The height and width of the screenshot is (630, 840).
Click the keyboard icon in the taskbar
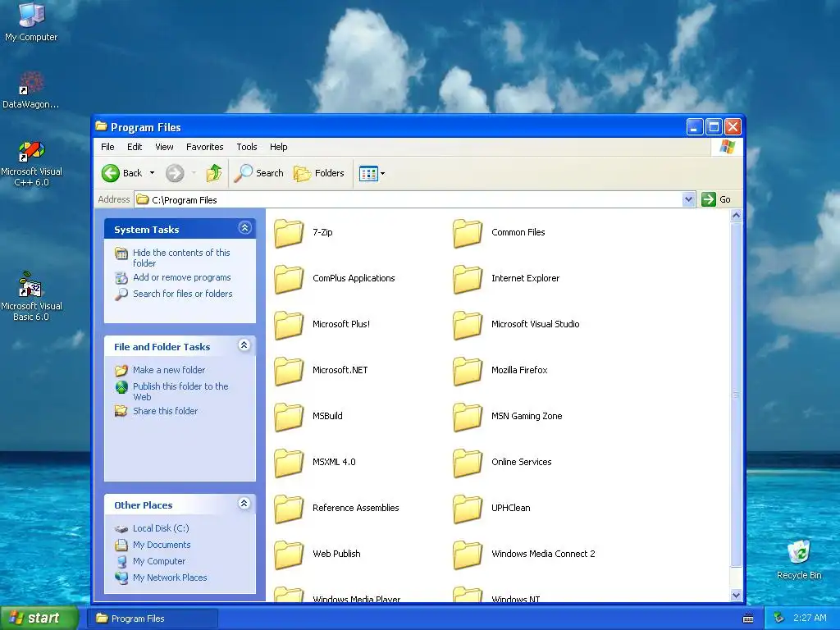748,619
